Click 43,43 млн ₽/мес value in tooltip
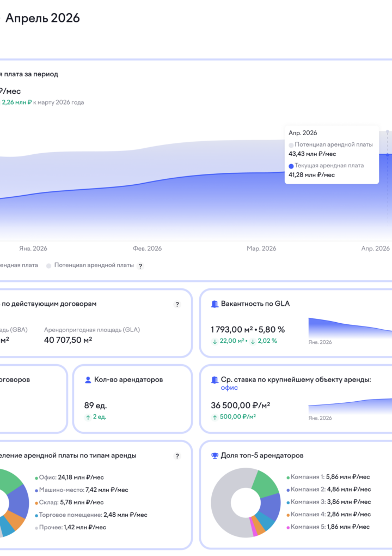This screenshot has height=556, width=392. coord(313,154)
